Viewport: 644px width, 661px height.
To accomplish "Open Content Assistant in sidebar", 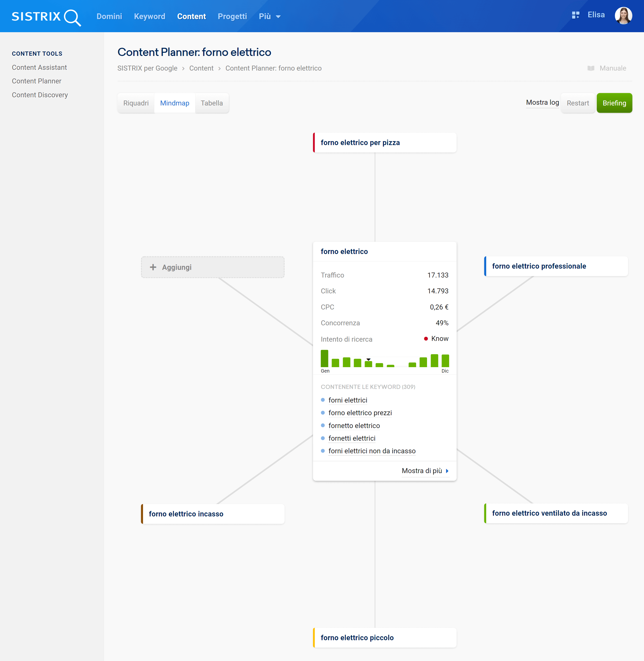I will coord(39,68).
